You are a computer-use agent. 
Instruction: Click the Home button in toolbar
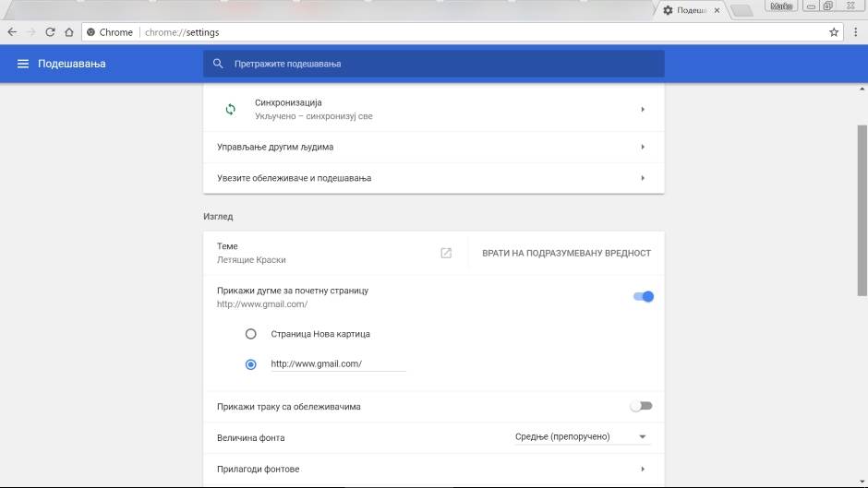click(x=68, y=32)
